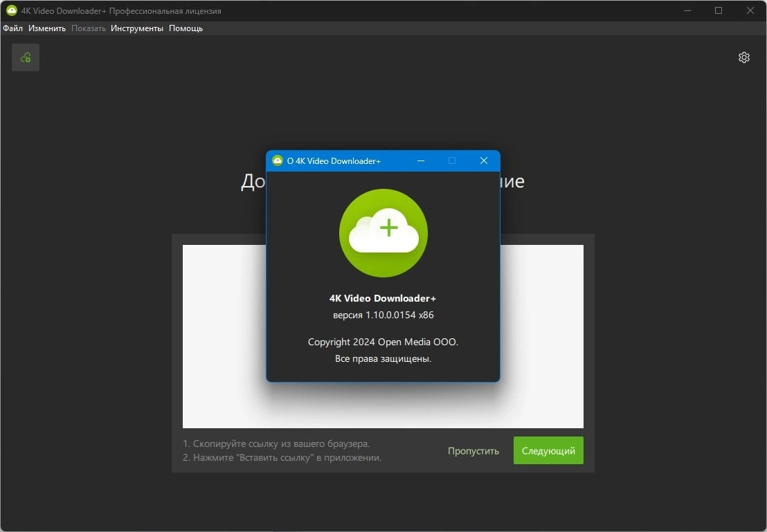
Task: Open the Помощь menu
Action: coord(186,28)
